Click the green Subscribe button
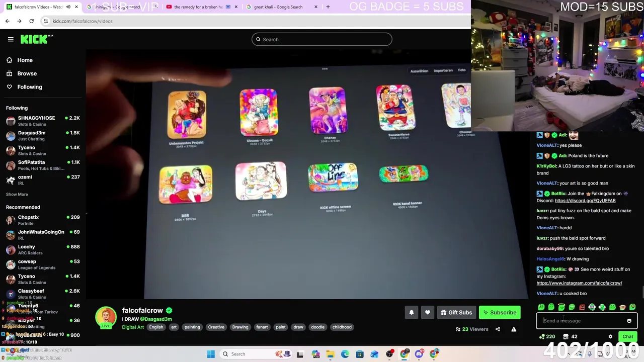The height and width of the screenshot is (362, 644). click(x=500, y=313)
